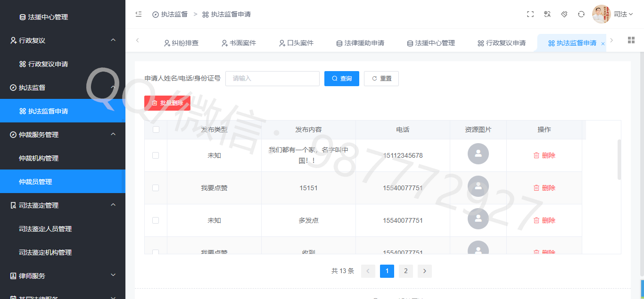Click the user avatar picture
Viewport: 644px width, 299px height.
coord(601,14)
